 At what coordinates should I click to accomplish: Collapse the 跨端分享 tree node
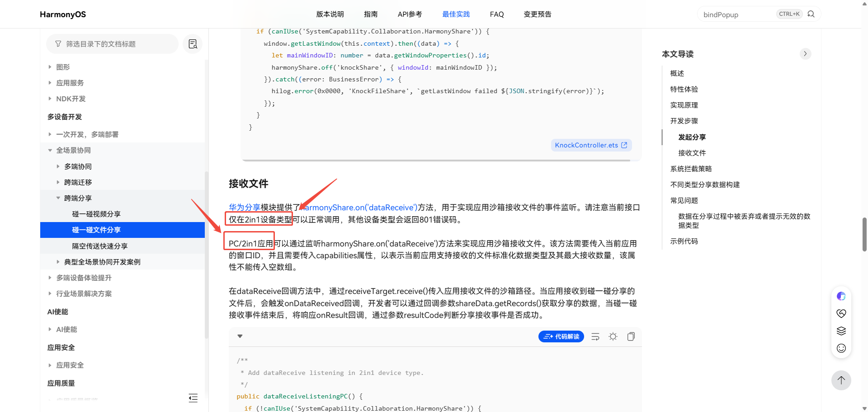tap(58, 198)
